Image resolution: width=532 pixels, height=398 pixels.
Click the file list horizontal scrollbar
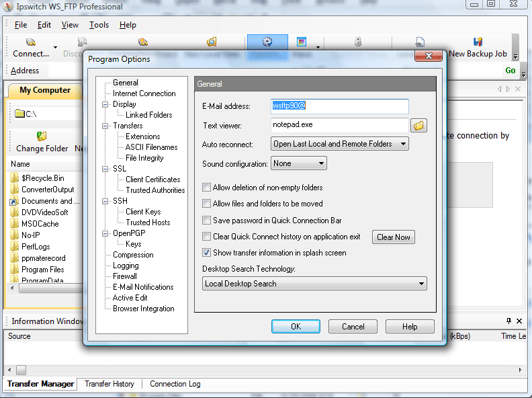tap(51, 288)
